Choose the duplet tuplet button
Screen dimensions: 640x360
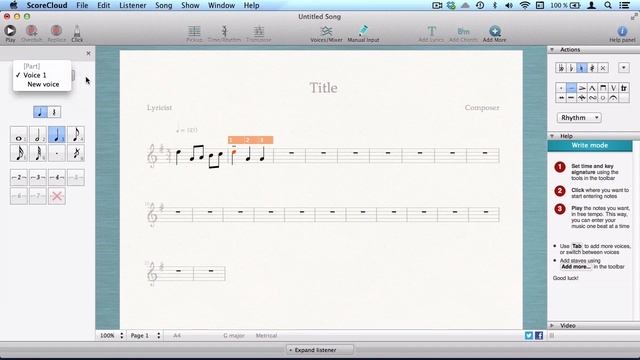[19, 178]
